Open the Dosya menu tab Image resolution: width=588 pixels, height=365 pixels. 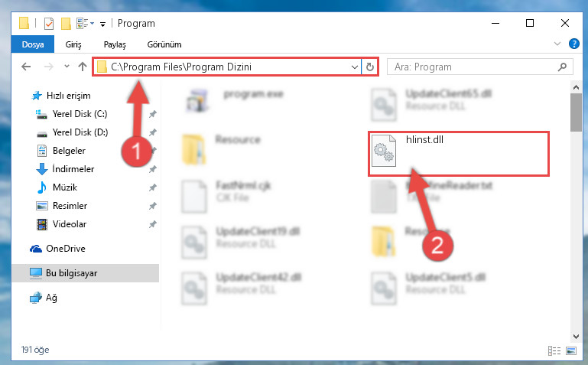coord(33,44)
